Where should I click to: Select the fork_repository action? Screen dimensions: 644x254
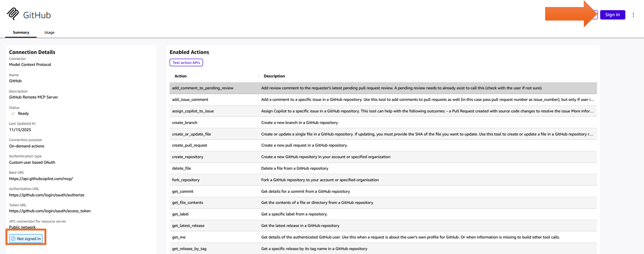tap(186, 180)
